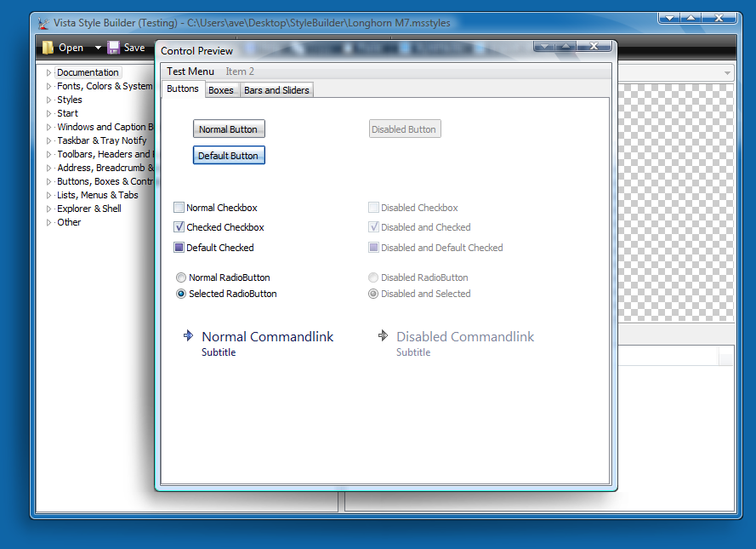756x549 pixels.
Task: Click the Vista Style Builder title bar icon
Action: (x=43, y=23)
